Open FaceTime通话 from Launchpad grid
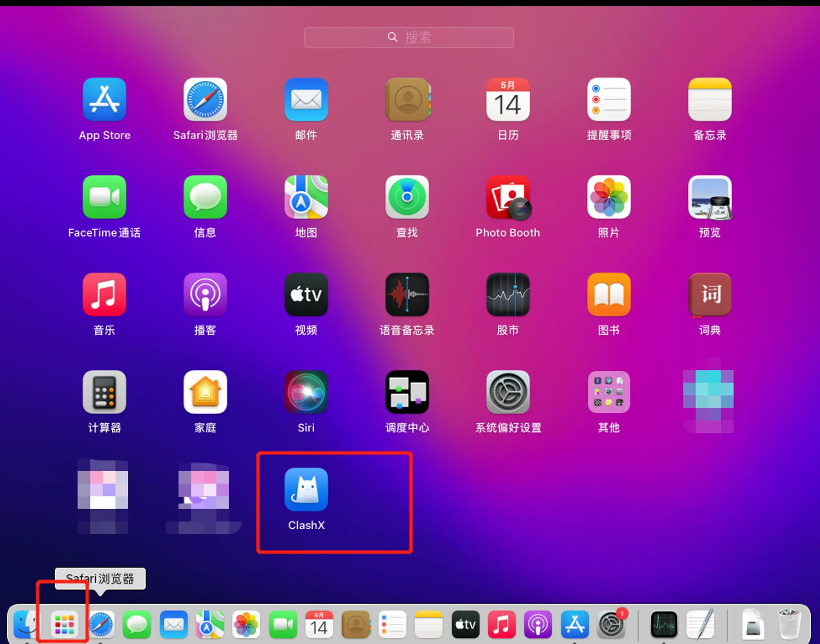 pos(105,197)
